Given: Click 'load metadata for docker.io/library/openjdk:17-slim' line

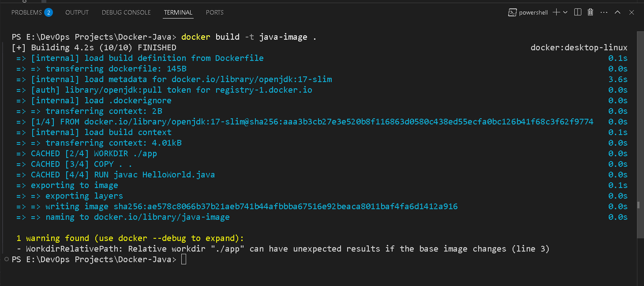Looking at the screenshot, I should pyautogui.click(x=174, y=79).
